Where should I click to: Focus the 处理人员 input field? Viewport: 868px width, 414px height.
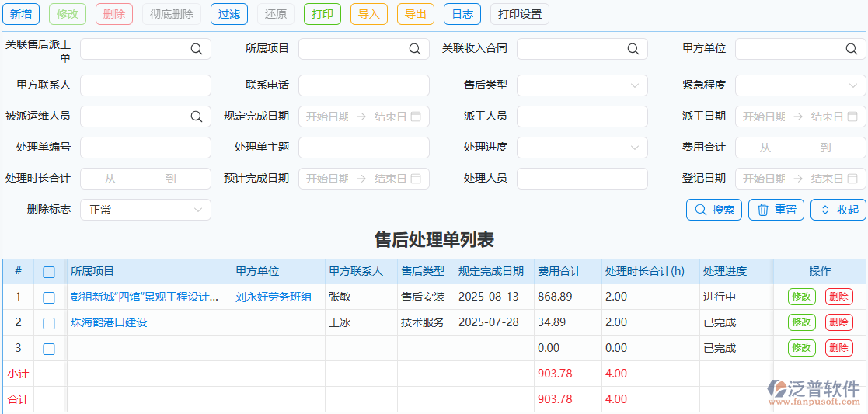(582, 178)
